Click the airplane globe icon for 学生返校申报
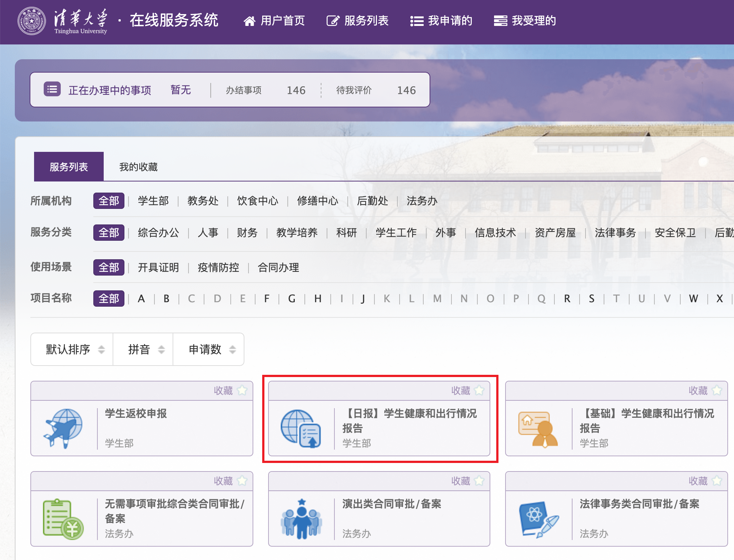Image resolution: width=734 pixels, height=560 pixels. pos(63,428)
